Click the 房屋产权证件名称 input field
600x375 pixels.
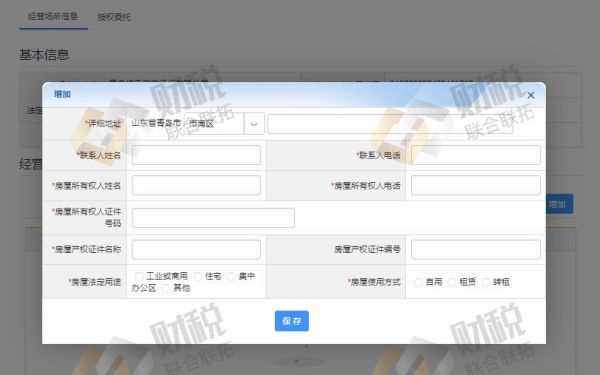196,249
